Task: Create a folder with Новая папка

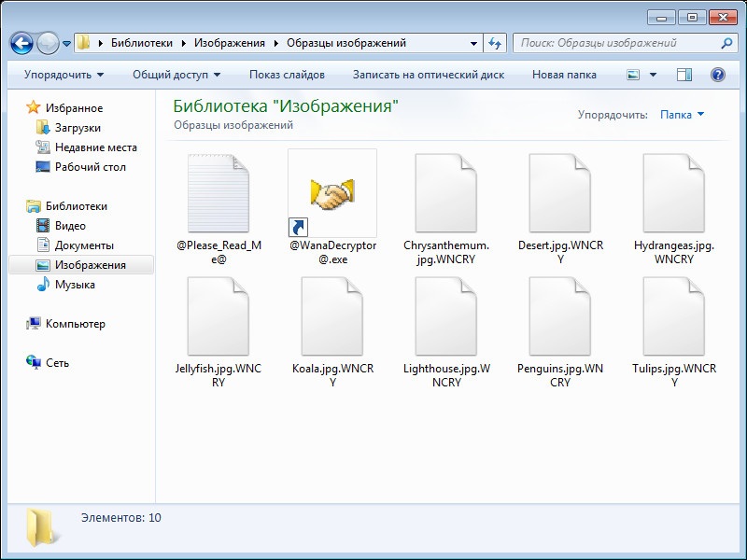Action: click(564, 75)
